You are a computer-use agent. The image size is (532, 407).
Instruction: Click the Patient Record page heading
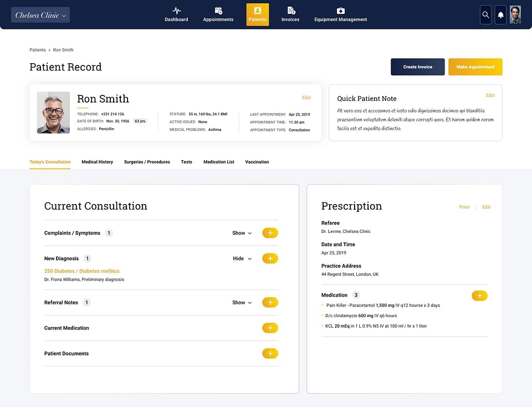tap(65, 67)
